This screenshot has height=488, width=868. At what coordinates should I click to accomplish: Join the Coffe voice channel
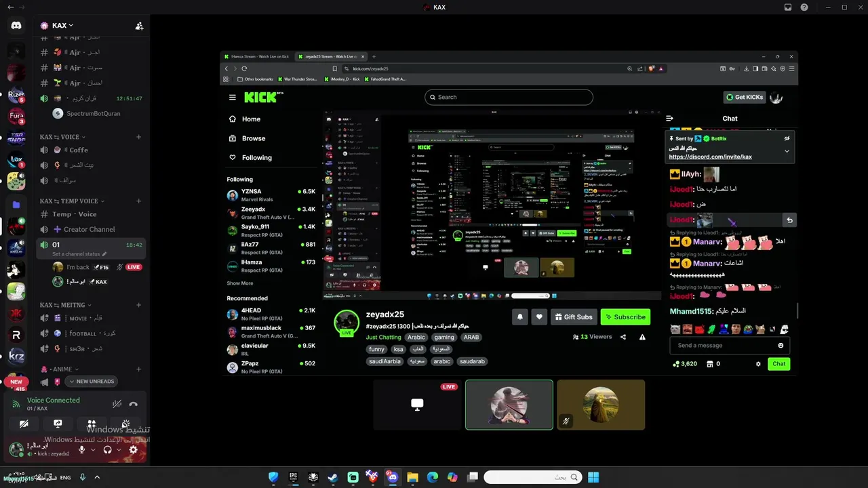coord(92,150)
